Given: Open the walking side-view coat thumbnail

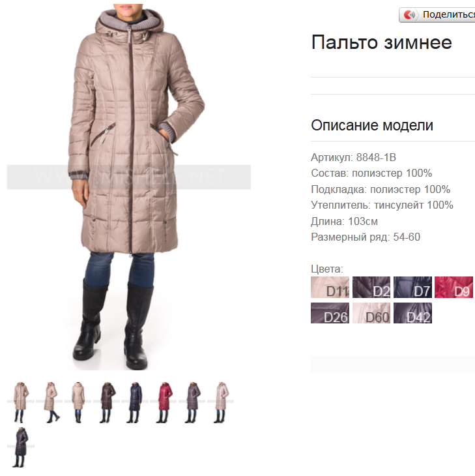Looking at the screenshot, I should [x=50, y=402].
